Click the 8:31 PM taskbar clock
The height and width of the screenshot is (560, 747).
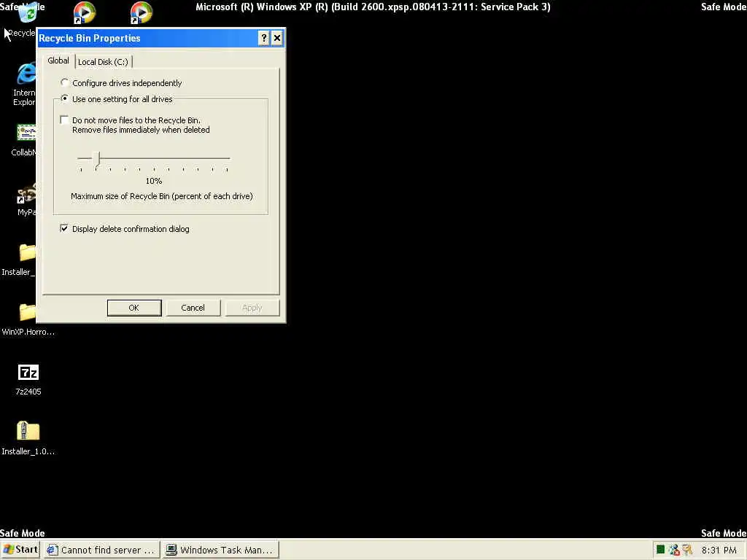pyautogui.click(x=719, y=550)
